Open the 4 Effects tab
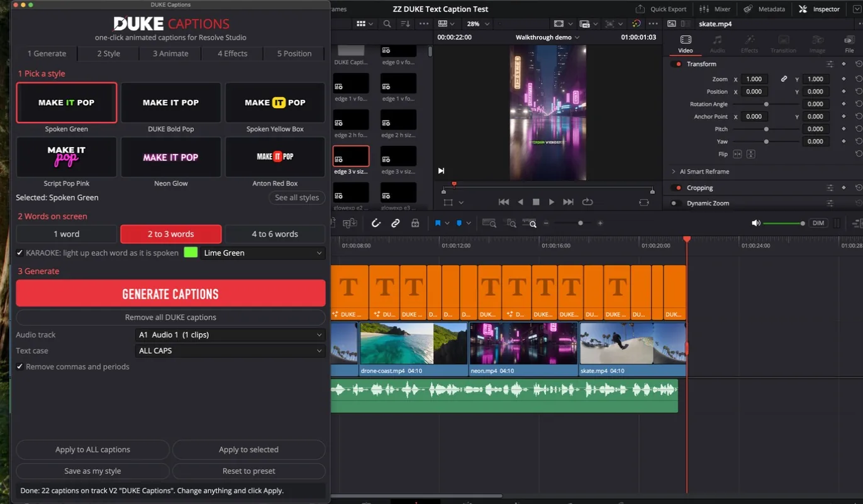The height and width of the screenshot is (504, 863). (233, 53)
